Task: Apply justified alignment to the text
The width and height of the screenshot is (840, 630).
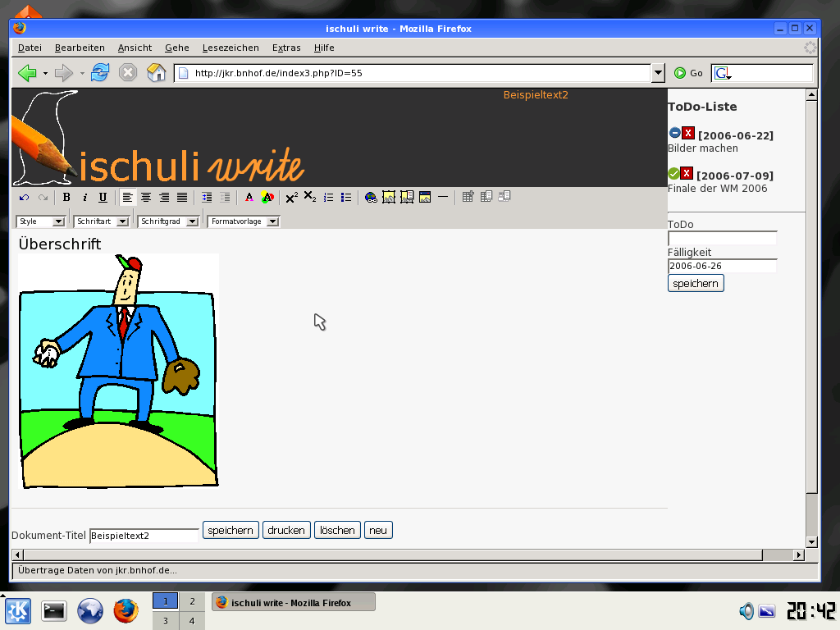Action: [182, 198]
